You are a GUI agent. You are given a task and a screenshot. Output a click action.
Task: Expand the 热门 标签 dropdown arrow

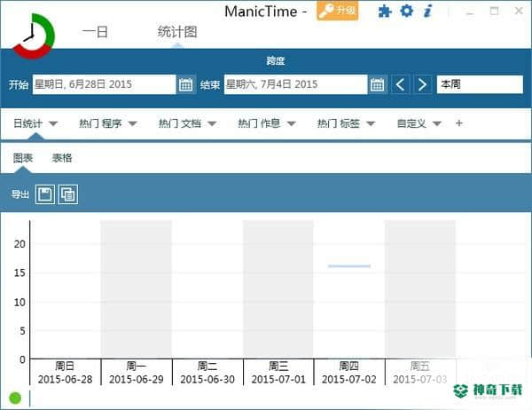[x=371, y=123]
